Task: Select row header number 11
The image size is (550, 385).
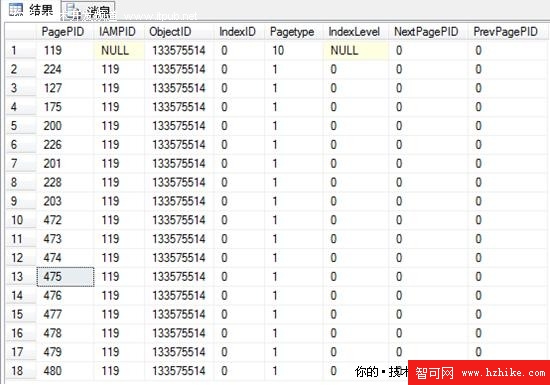Action: (x=21, y=239)
